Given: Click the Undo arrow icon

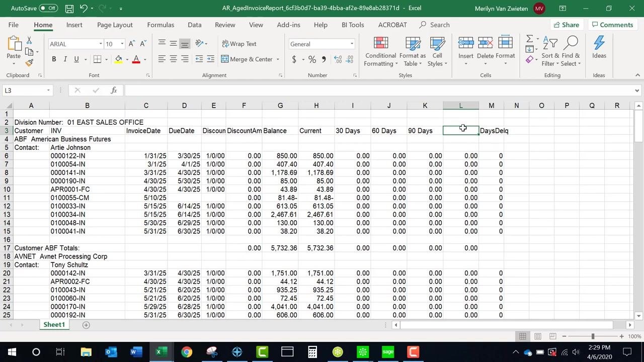Looking at the screenshot, I should (x=84, y=8).
